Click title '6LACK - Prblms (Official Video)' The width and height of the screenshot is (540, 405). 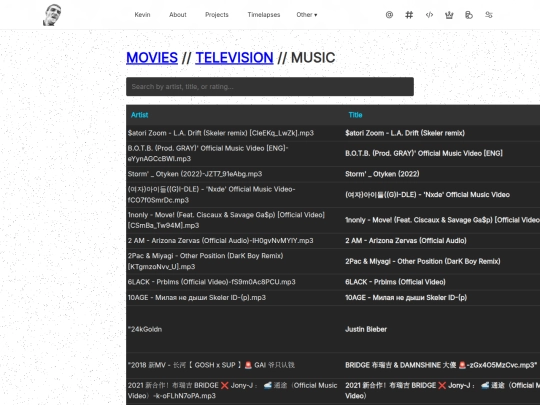click(x=395, y=282)
